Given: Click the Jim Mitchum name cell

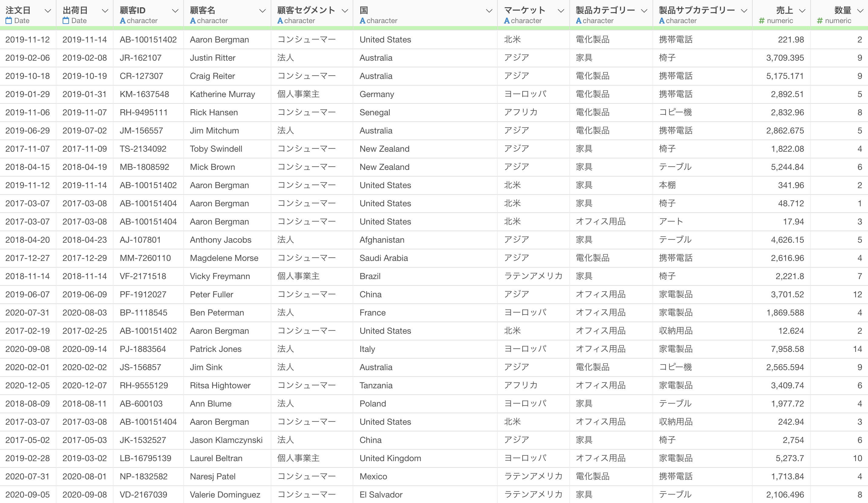Looking at the screenshot, I should click(214, 131).
